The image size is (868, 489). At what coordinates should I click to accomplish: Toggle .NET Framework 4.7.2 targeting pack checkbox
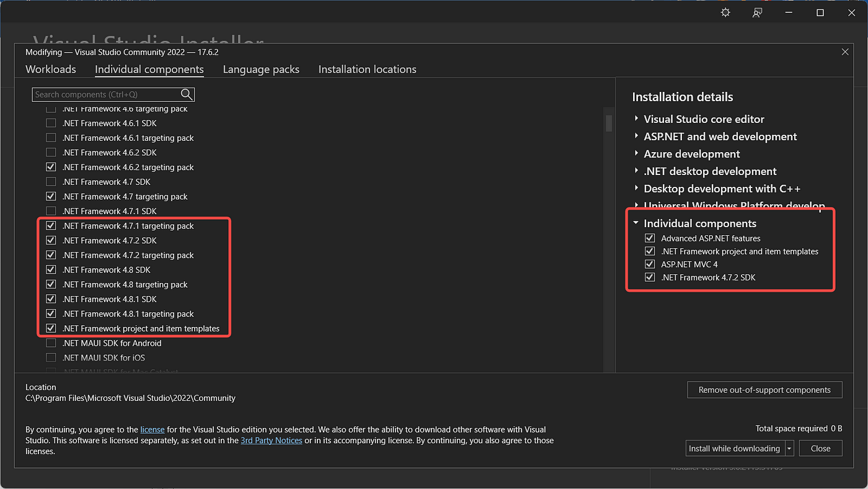point(51,255)
